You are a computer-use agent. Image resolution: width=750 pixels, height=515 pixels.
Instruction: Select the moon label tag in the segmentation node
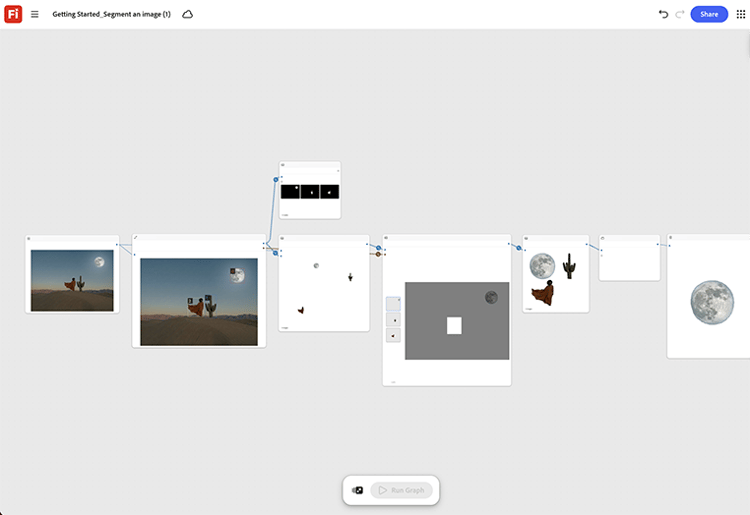point(232,271)
